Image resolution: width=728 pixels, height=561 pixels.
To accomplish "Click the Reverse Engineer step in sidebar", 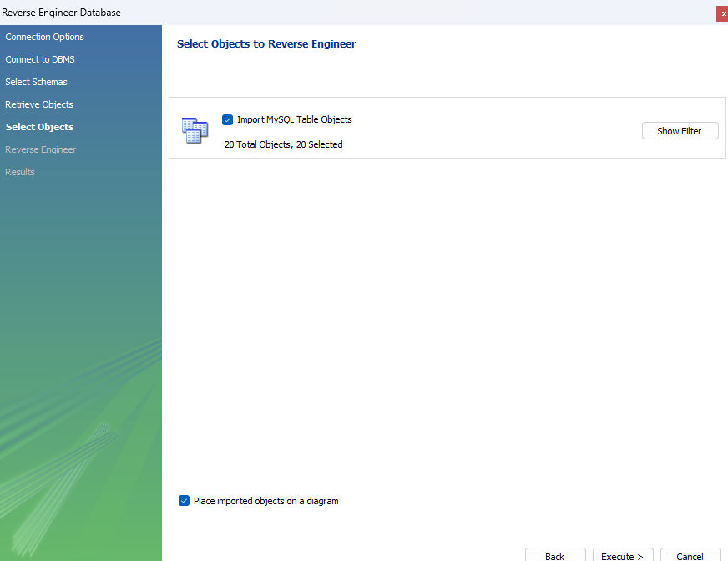I will 40,149.
